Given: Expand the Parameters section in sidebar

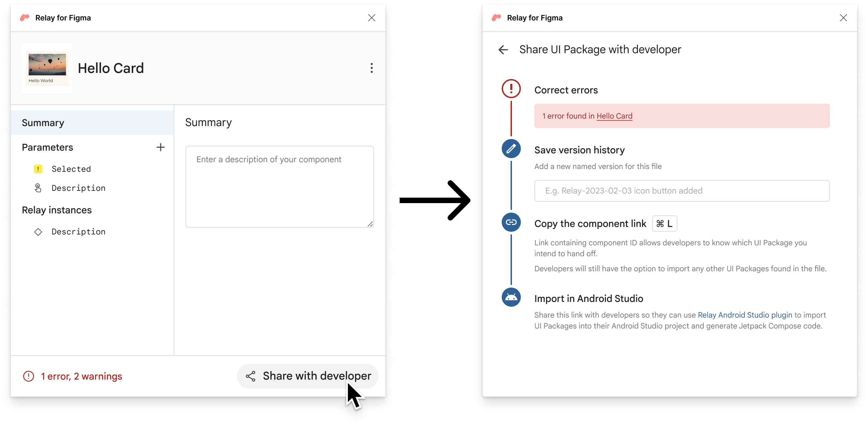Looking at the screenshot, I should click(161, 147).
